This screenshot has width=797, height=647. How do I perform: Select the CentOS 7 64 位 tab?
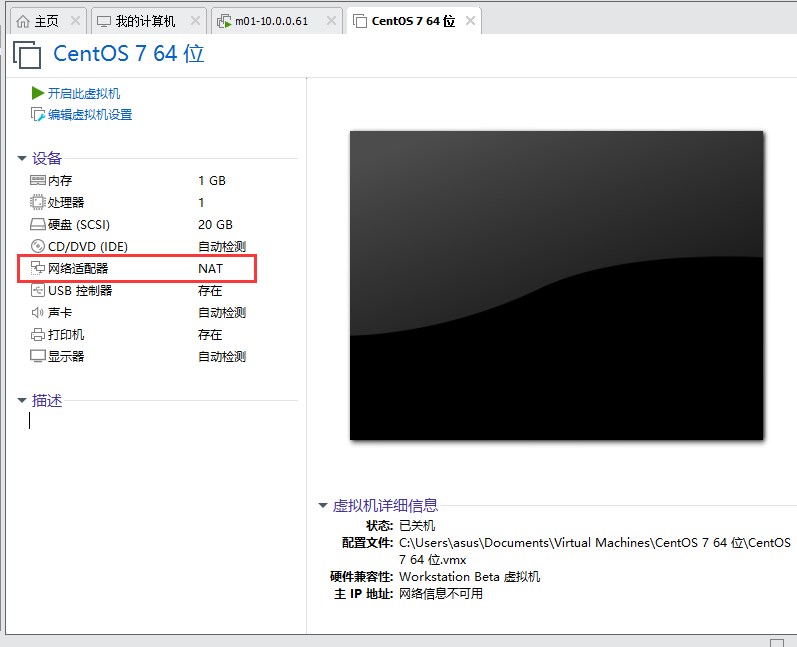[x=413, y=21]
